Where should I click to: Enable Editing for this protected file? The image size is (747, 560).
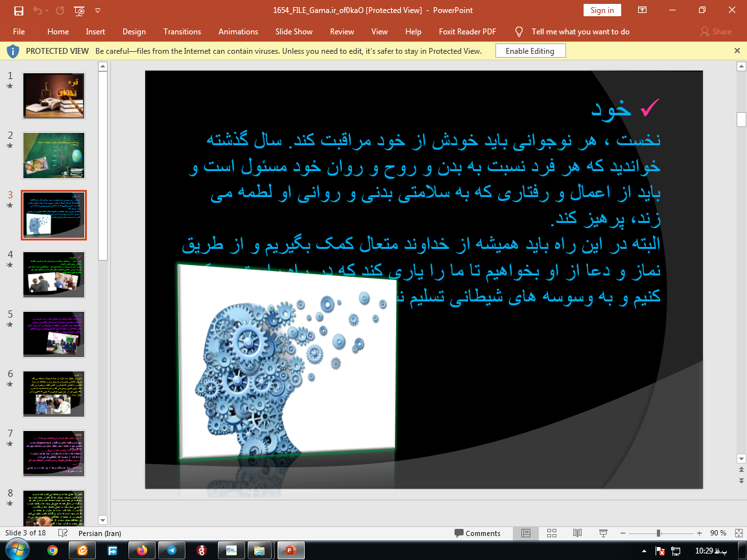coord(530,50)
